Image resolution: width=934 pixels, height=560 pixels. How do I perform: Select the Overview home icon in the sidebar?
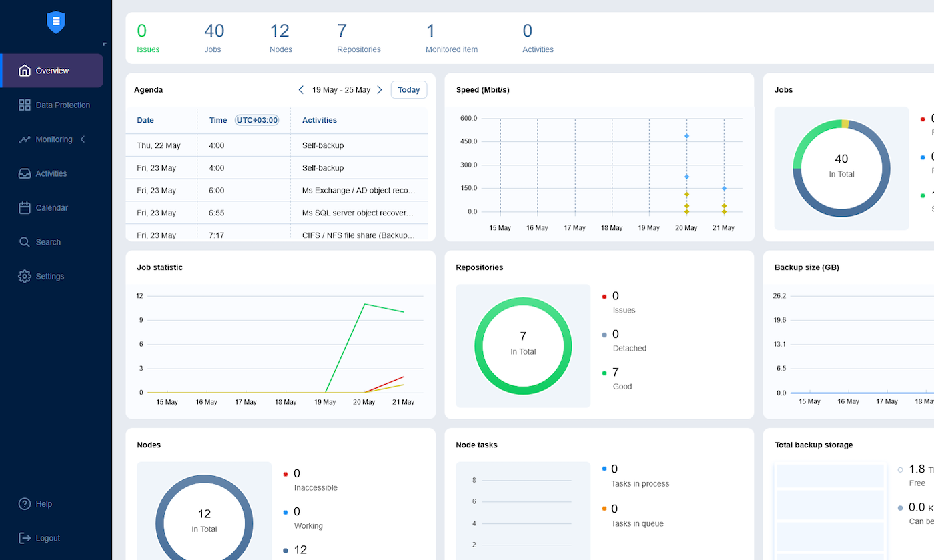click(25, 70)
